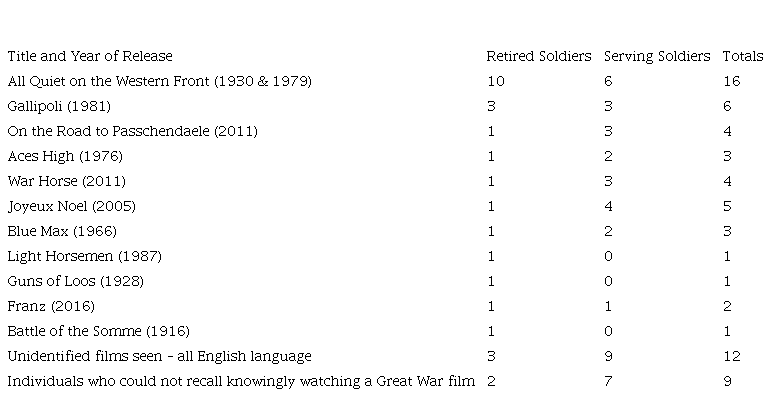Select the 'Franz (2016)' cell

[x=51, y=306]
